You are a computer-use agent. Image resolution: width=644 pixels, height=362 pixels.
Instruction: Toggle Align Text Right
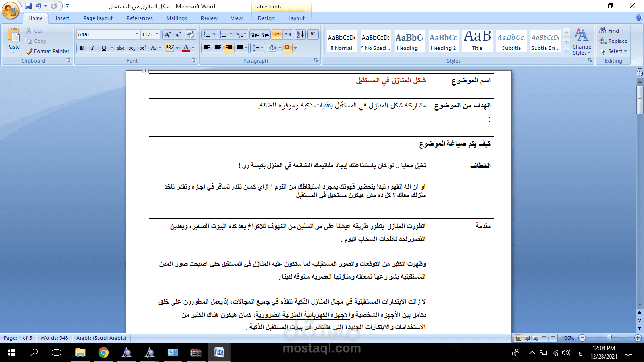pyautogui.click(x=229, y=48)
